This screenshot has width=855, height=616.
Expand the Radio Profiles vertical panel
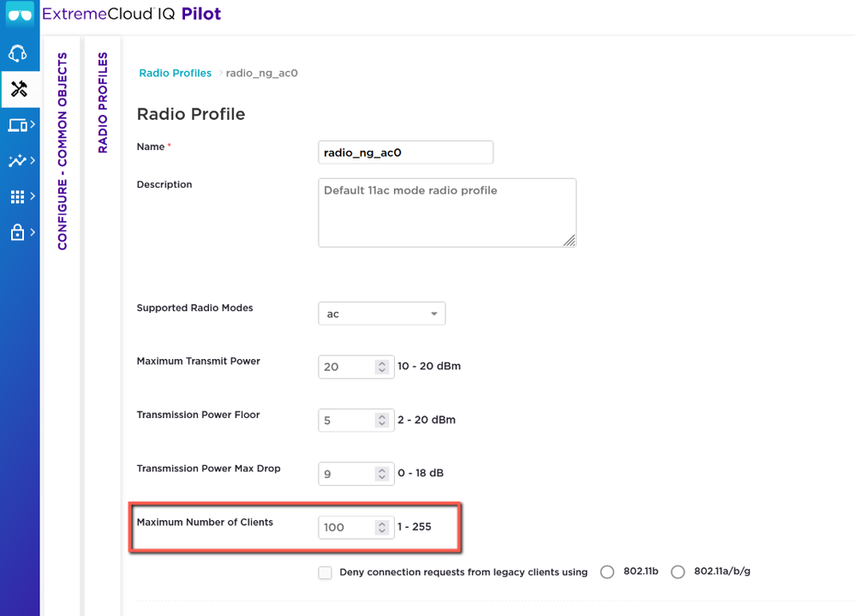(103, 103)
